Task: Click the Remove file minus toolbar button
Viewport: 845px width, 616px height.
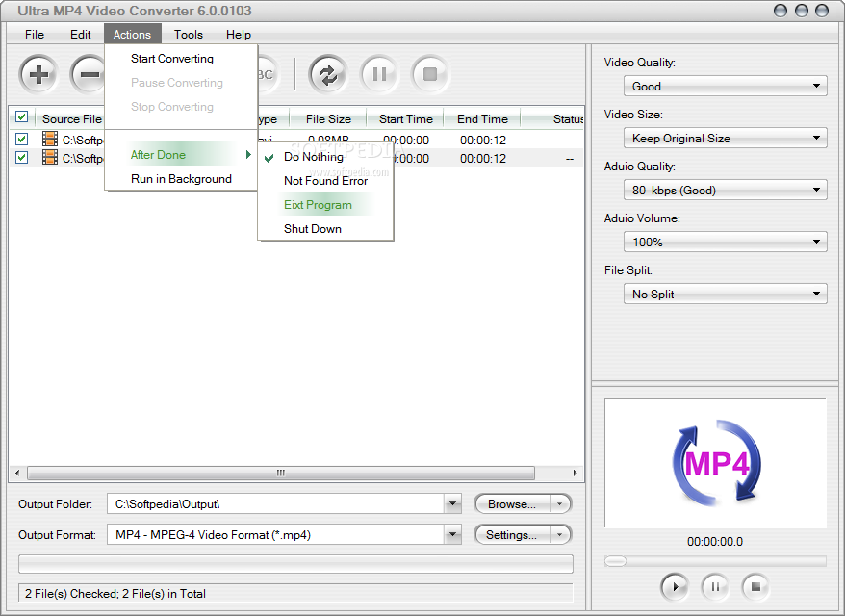Action: click(88, 74)
